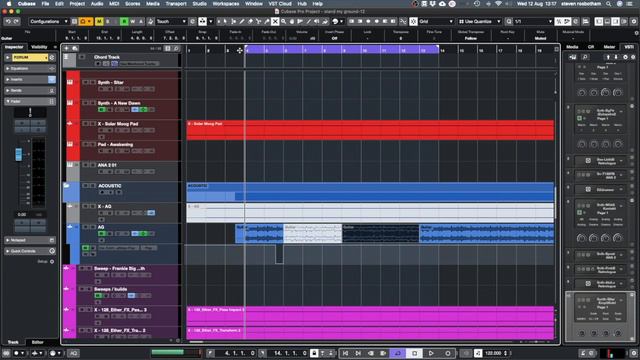The height and width of the screenshot is (360, 640).
Task: Select the ACOUSTIC folder track
Action: click(x=121, y=191)
